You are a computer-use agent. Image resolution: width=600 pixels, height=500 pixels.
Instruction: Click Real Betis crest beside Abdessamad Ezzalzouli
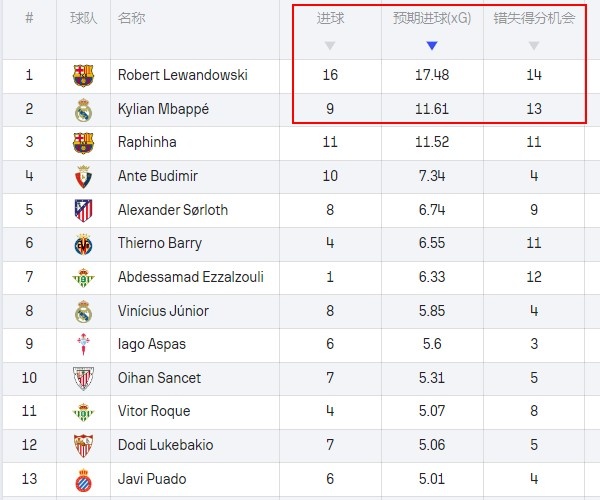tap(83, 277)
